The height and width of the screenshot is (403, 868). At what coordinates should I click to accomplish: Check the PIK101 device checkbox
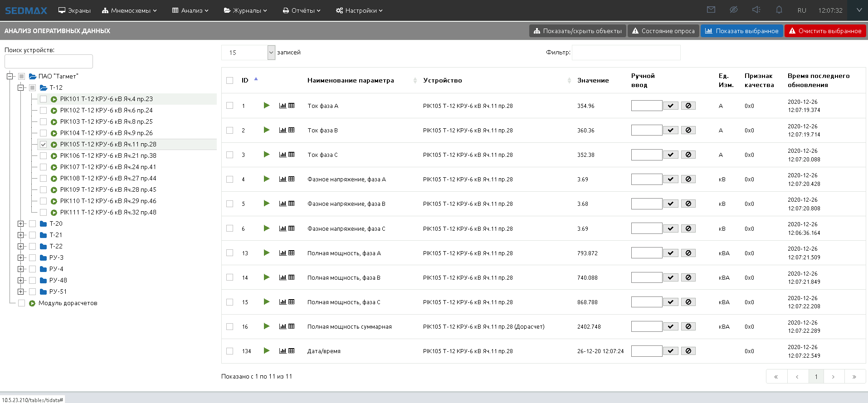coord(44,99)
